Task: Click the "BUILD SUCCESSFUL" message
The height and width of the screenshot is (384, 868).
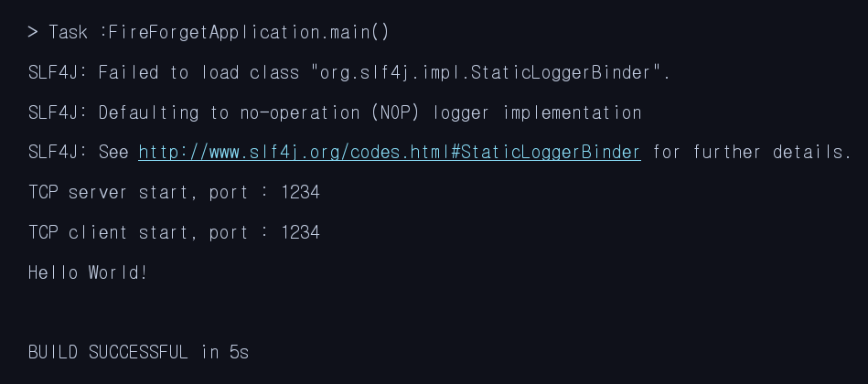Action: 108,352
